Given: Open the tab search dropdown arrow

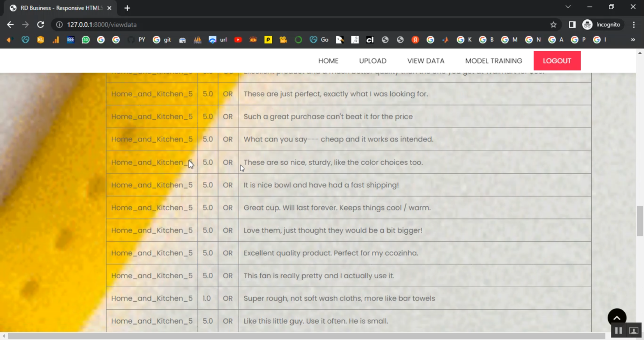Looking at the screenshot, I should pos(568,7).
